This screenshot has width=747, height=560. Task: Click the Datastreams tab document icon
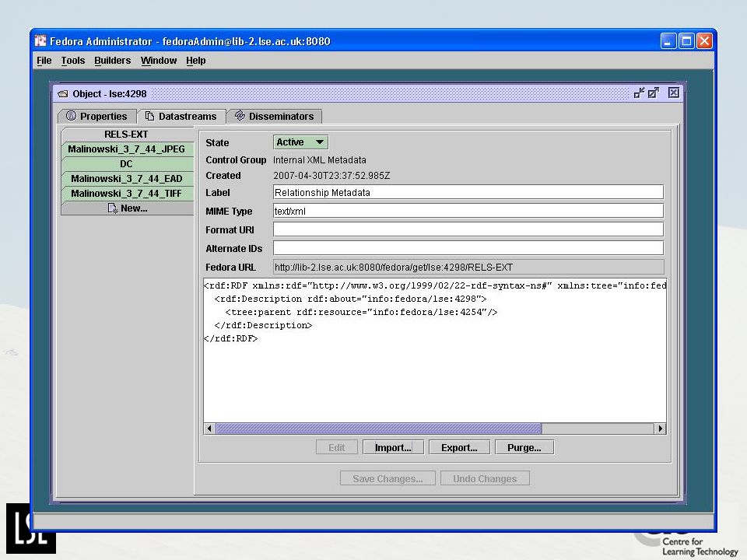click(149, 116)
